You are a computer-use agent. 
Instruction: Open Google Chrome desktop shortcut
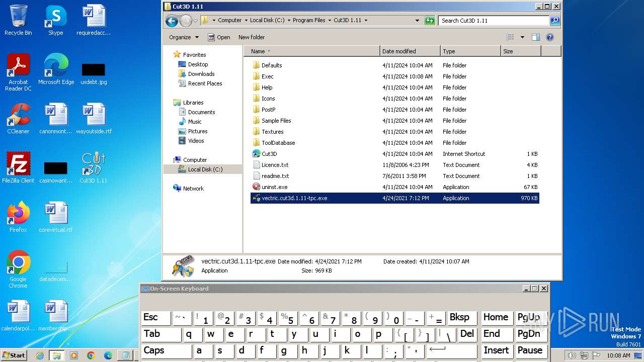pyautogui.click(x=18, y=269)
